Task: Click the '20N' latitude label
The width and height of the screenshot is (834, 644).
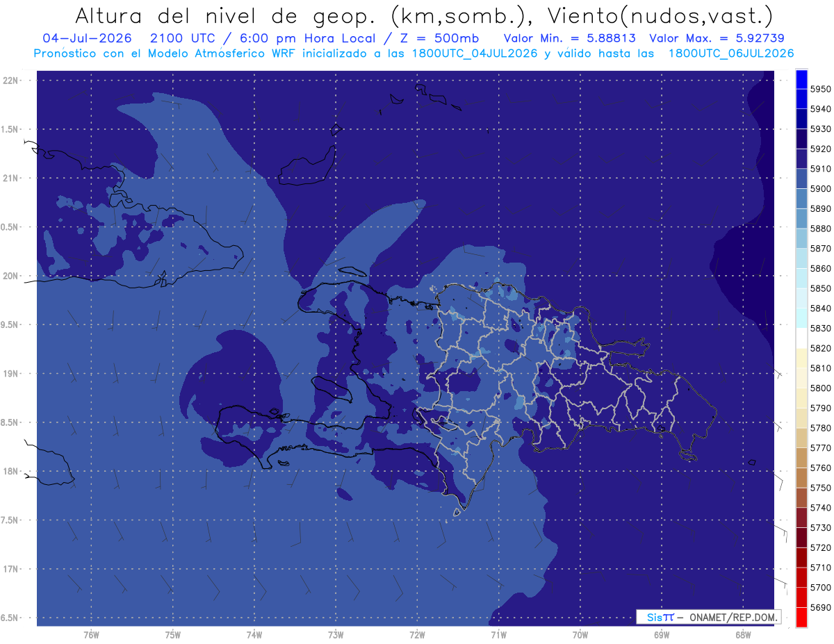Action: click(x=12, y=276)
